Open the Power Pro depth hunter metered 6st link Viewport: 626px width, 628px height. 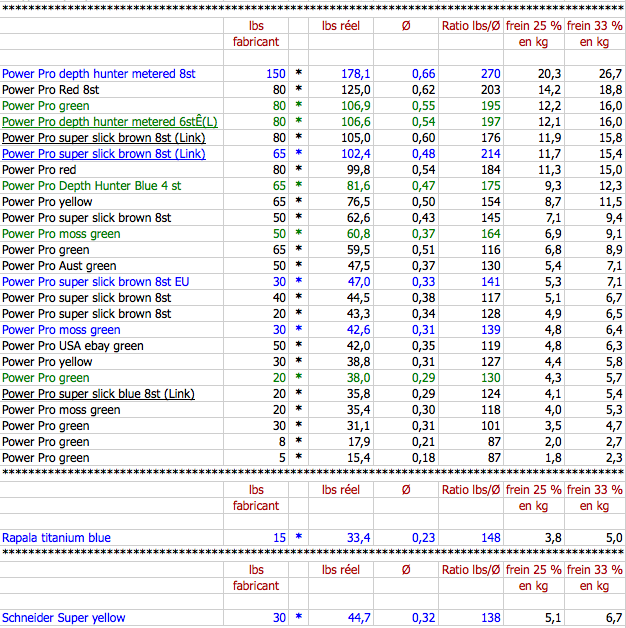click(x=110, y=122)
